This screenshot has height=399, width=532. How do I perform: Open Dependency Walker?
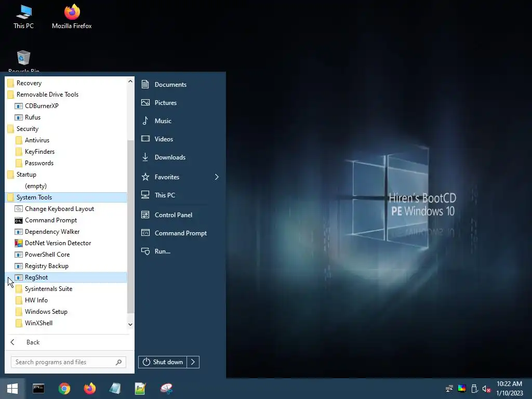point(66,232)
